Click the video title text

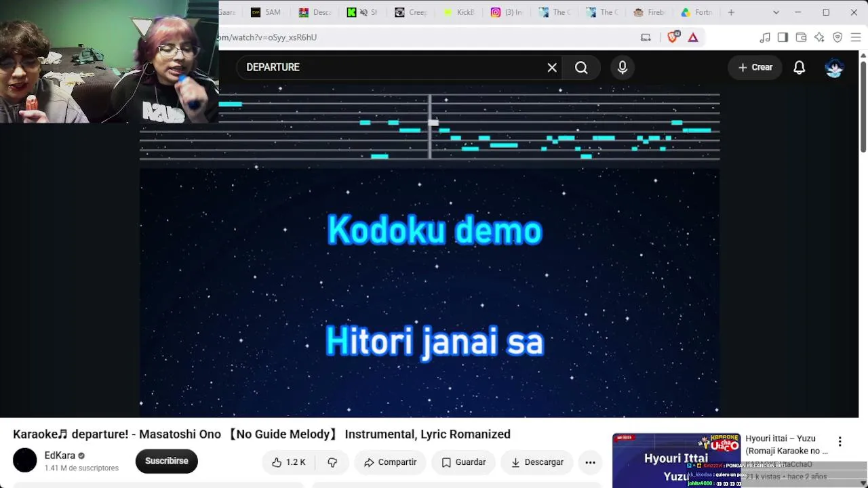(x=262, y=434)
